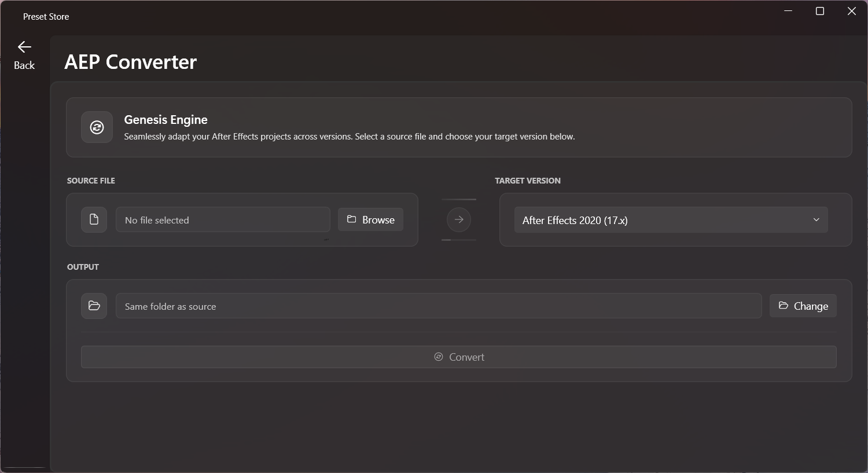
Task: Click the Genesis Engine sync icon
Action: tap(97, 127)
